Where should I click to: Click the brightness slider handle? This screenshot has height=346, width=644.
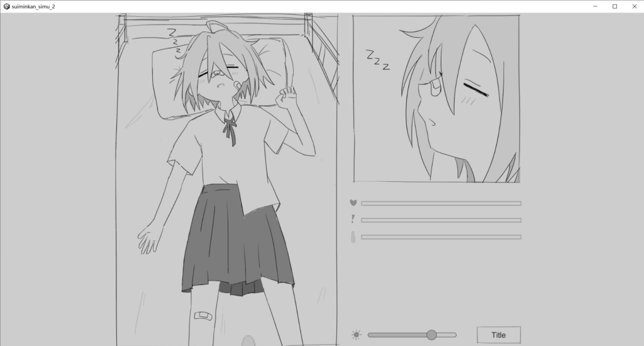coord(431,335)
